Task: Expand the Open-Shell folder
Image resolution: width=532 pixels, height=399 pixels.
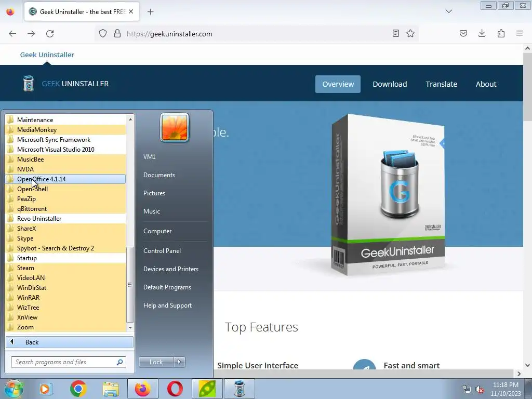Action: 65,189
